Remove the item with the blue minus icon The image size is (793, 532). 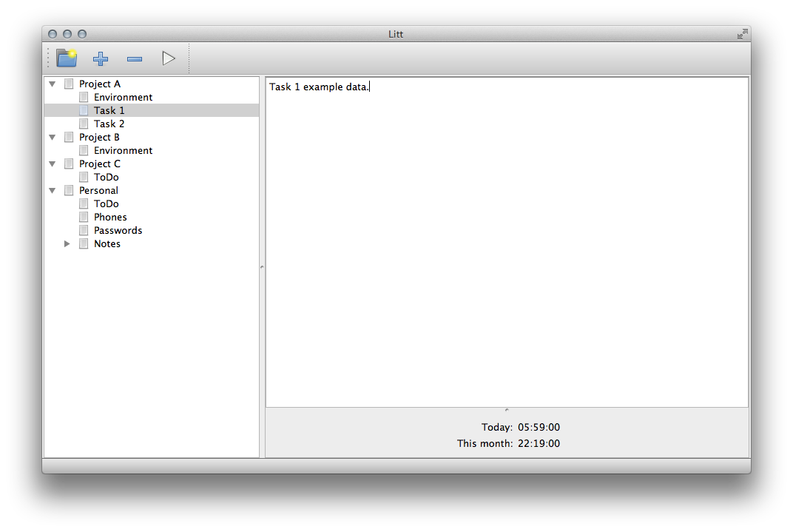coord(135,59)
